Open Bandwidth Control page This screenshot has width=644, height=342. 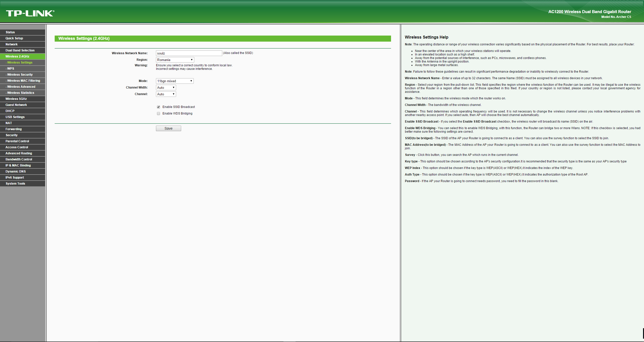click(19, 159)
